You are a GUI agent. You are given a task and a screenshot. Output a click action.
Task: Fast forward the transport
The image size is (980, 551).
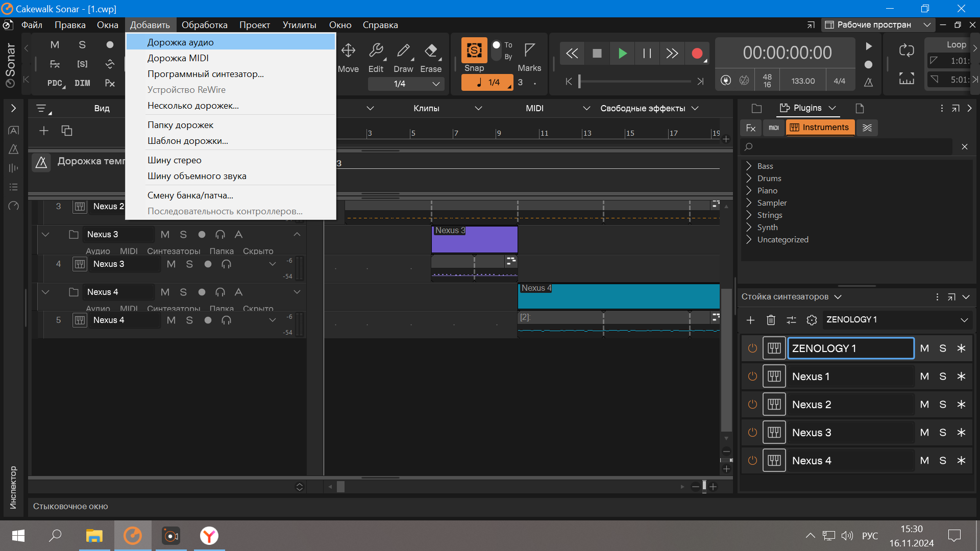point(672,53)
